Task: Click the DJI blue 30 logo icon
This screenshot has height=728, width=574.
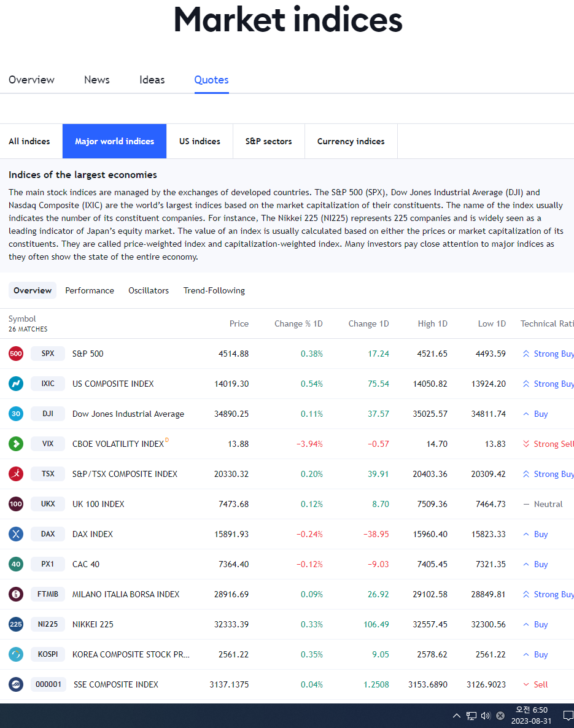Action: (16, 414)
